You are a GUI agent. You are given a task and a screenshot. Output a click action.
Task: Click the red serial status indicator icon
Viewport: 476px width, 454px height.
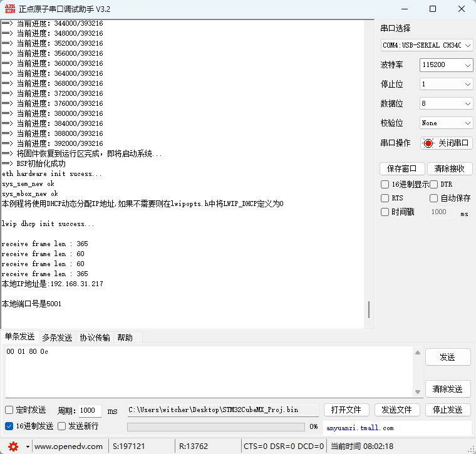[x=428, y=143]
